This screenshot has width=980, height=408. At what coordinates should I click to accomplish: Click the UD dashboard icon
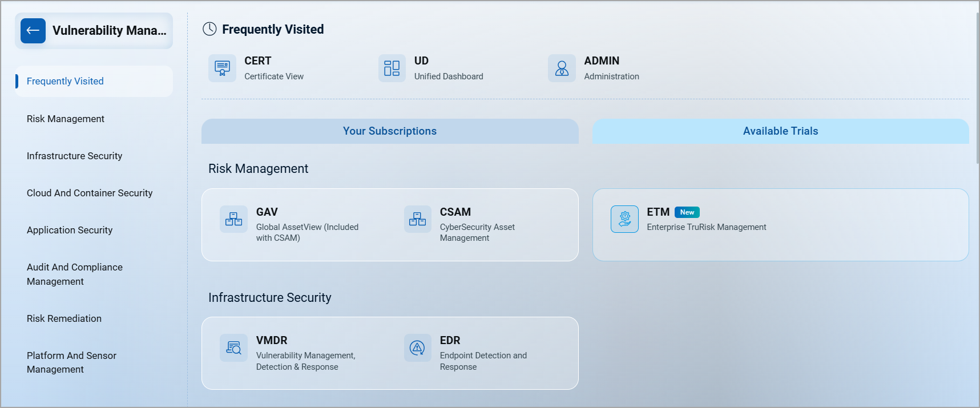pyautogui.click(x=392, y=68)
